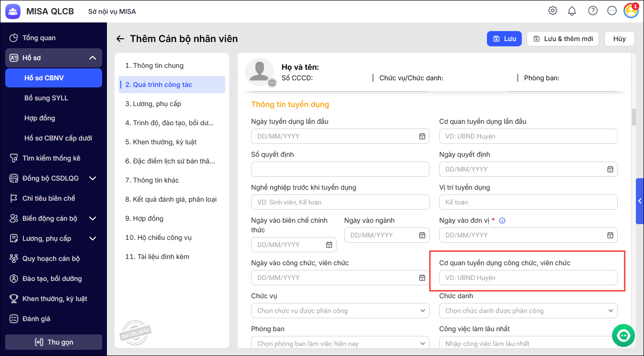
Task: Expand Biến động cán bộ menu
Action: 93,218
